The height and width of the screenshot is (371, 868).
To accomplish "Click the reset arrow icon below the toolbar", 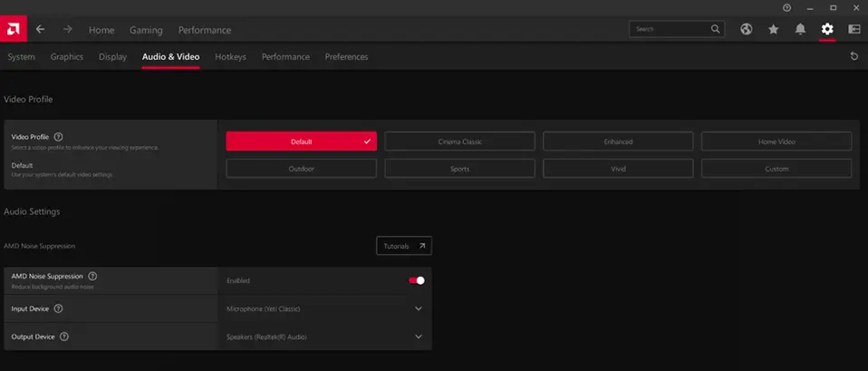I will (854, 56).
